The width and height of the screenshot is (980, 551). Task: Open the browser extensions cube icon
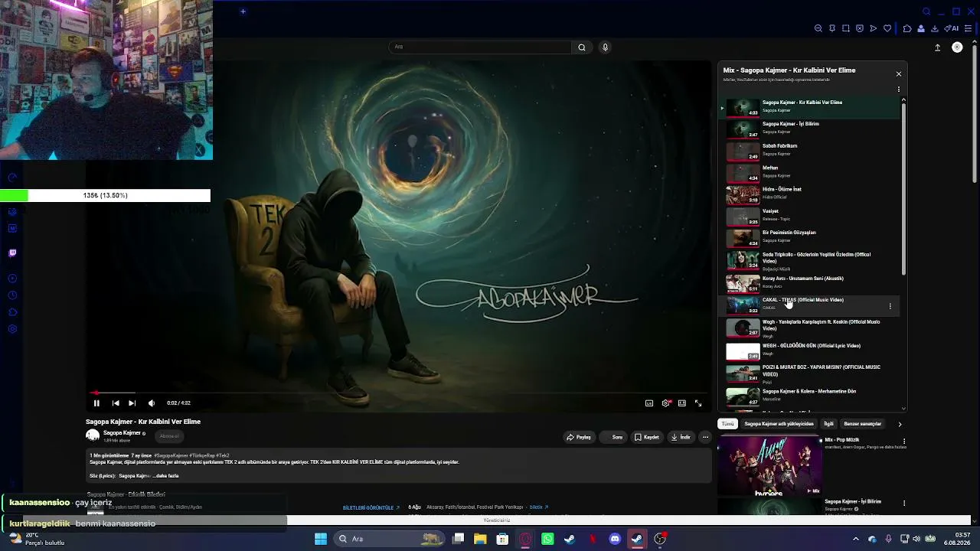click(x=907, y=28)
